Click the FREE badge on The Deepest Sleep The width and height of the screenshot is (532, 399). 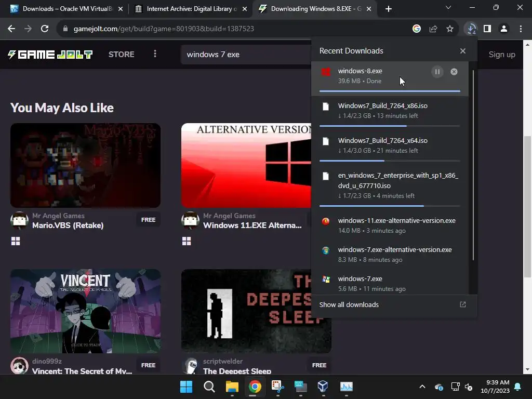pyautogui.click(x=319, y=365)
